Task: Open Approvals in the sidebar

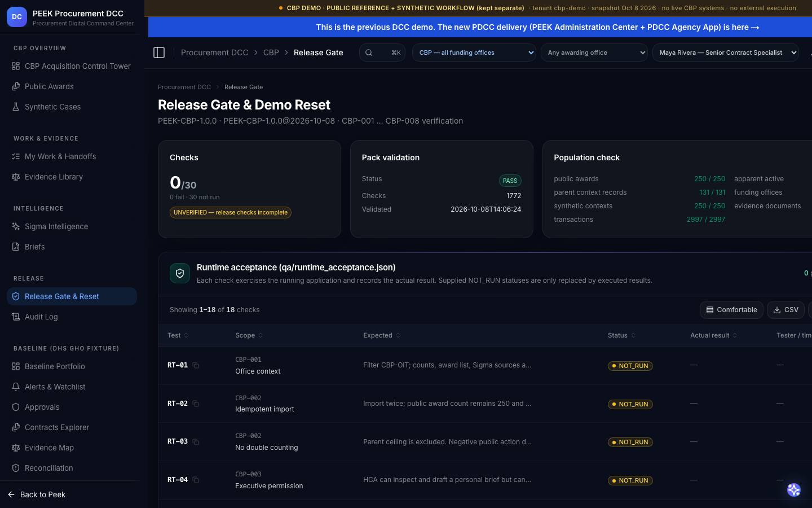Action: point(72,407)
